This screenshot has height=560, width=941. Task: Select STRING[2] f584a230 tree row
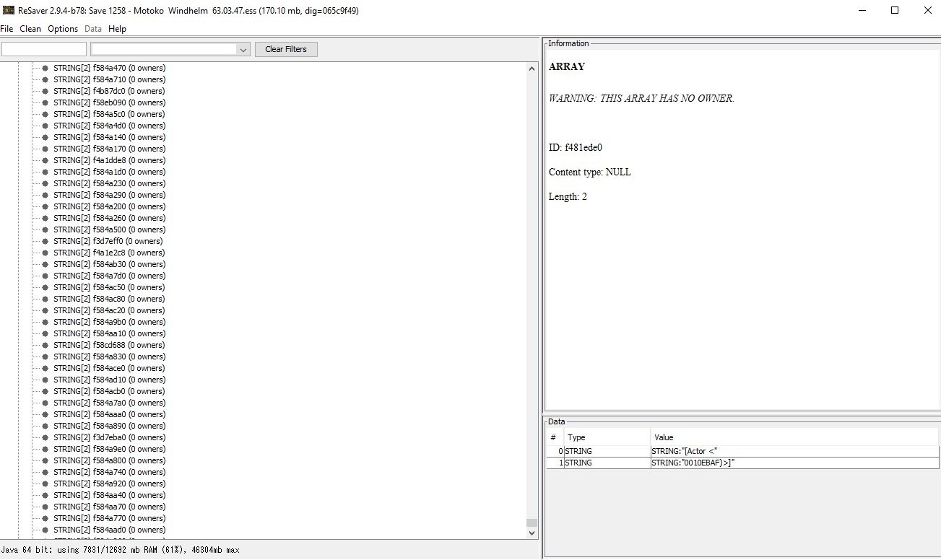click(109, 183)
